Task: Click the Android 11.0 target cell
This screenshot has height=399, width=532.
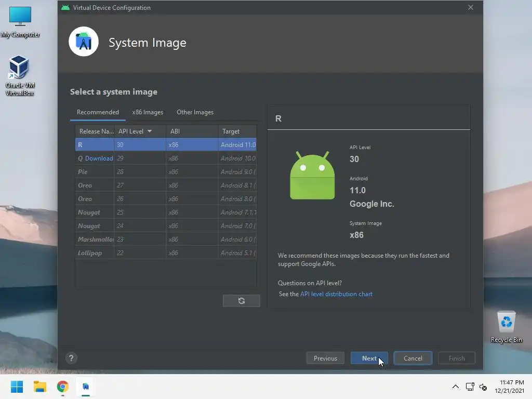Action: [x=237, y=144]
